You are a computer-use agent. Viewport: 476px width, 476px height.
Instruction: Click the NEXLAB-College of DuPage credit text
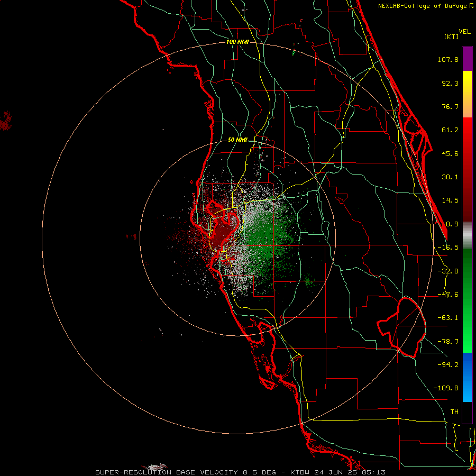point(426,6)
